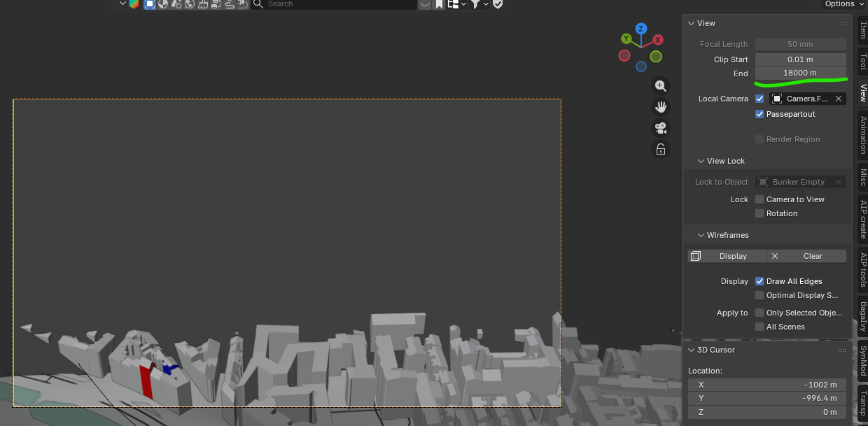Click the zoom magnifier navigation icon

coord(660,86)
